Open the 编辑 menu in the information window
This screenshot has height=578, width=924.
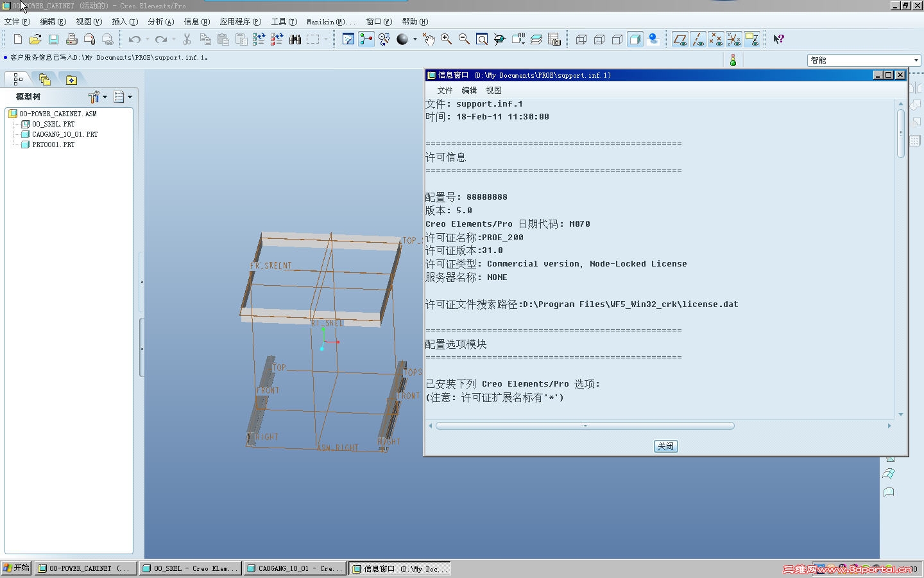coord(470,91)
